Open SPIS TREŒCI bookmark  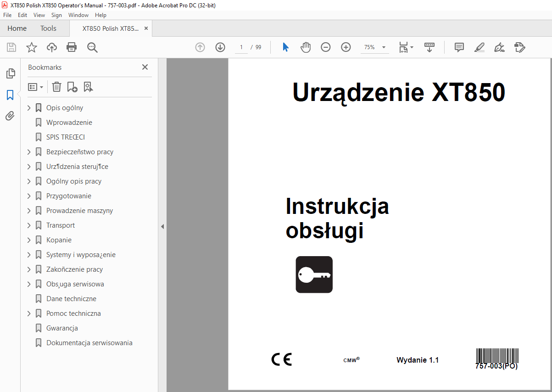coord(66,137)
